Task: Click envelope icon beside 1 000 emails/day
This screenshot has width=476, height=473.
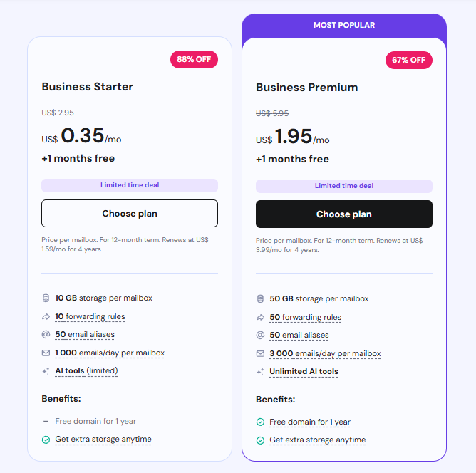Action: point(46,353)
